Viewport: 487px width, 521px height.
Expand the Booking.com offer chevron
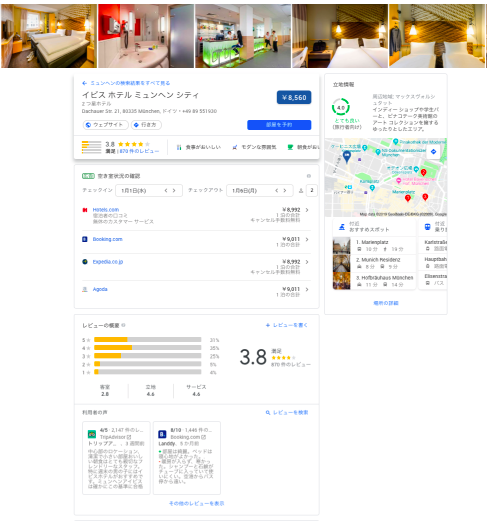[x=307, y=239]
